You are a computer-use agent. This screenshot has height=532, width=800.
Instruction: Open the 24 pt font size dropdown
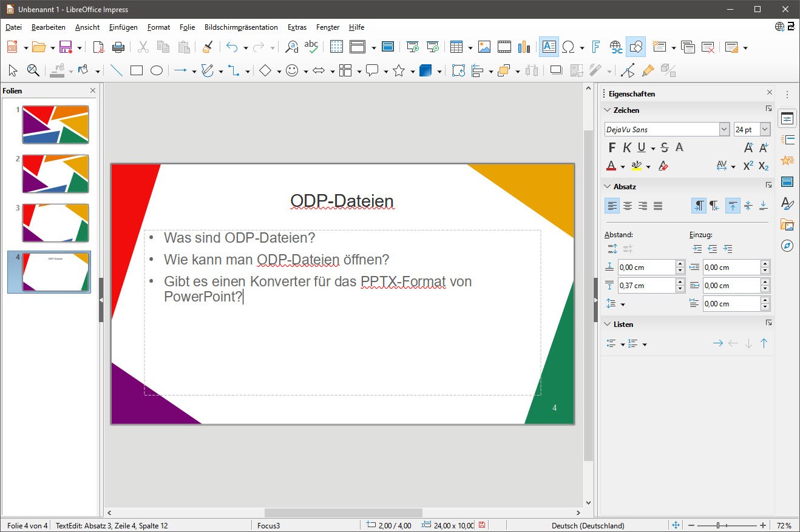click(765, 129)
